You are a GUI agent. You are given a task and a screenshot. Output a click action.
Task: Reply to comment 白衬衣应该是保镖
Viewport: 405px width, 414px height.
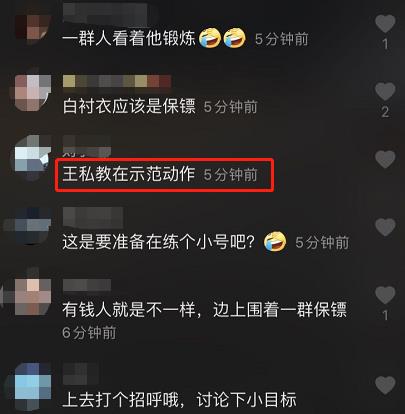[129, 106]
